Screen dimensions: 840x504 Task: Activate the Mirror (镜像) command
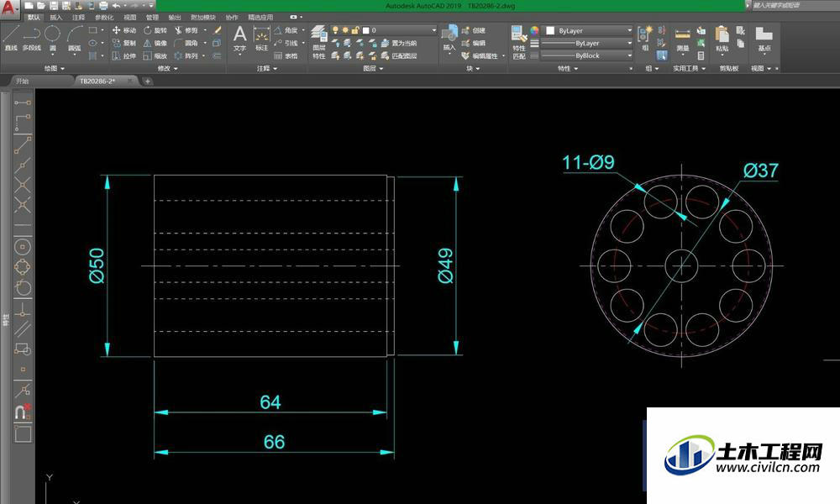156,43
